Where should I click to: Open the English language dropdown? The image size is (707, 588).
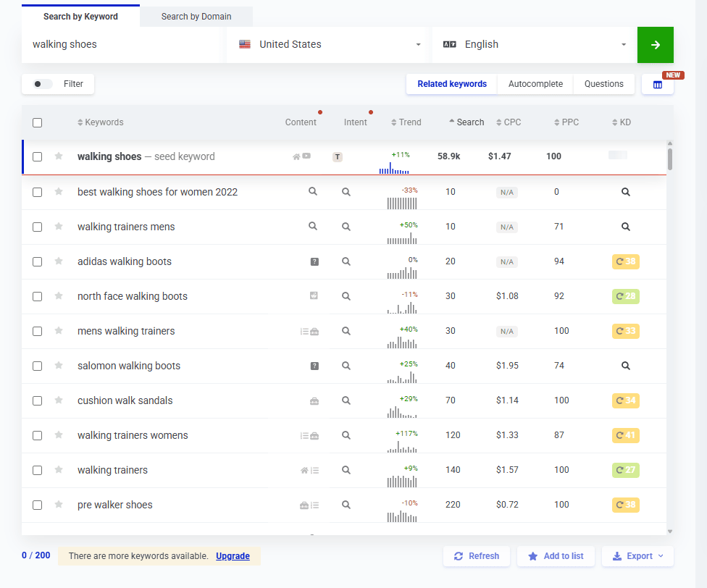coord(534,44)
